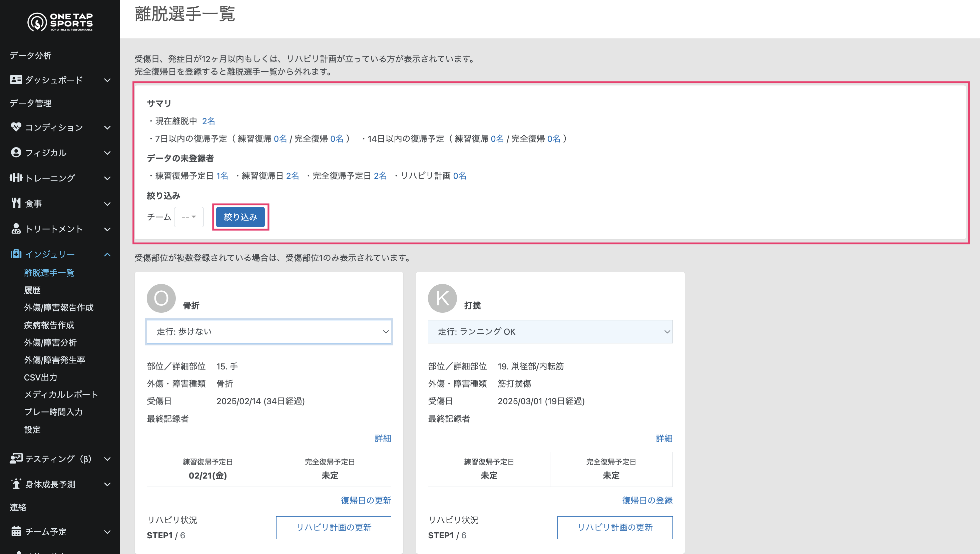Click 現在離脱中 2名 link
The width and height of the screenshot is (980, 554).
(x=208, y=121)
